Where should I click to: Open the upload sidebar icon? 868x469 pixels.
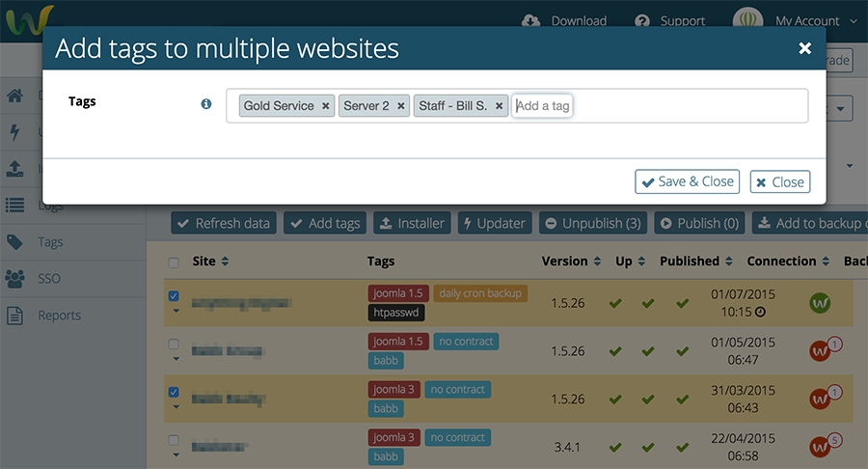[14, 168]
